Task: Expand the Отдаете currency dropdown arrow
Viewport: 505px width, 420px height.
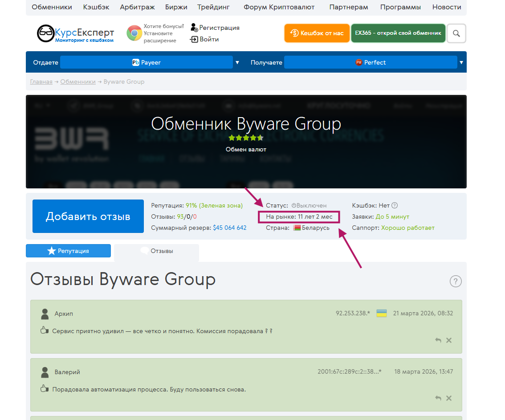Action: click(237, 62)
